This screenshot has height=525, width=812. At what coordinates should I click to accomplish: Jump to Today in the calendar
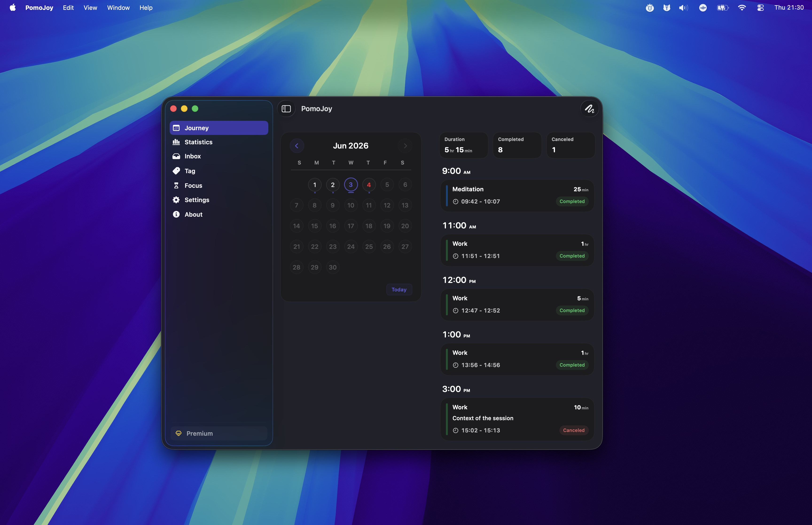click(399, 290)
